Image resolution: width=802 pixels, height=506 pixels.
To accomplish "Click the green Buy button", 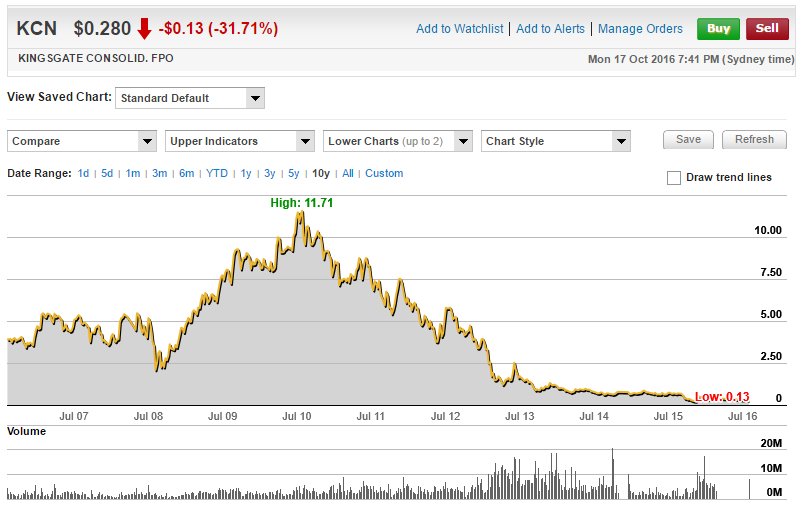I will [718, 29].
